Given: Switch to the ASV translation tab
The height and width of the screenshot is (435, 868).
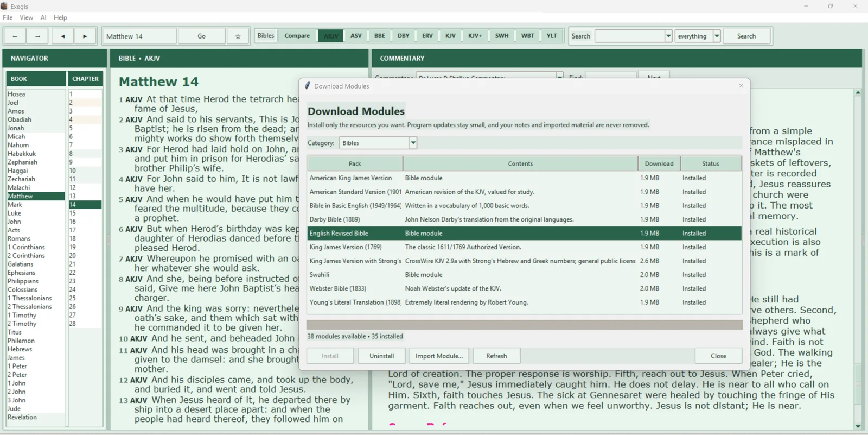Looking at the screenshot, I should [356, 36].
